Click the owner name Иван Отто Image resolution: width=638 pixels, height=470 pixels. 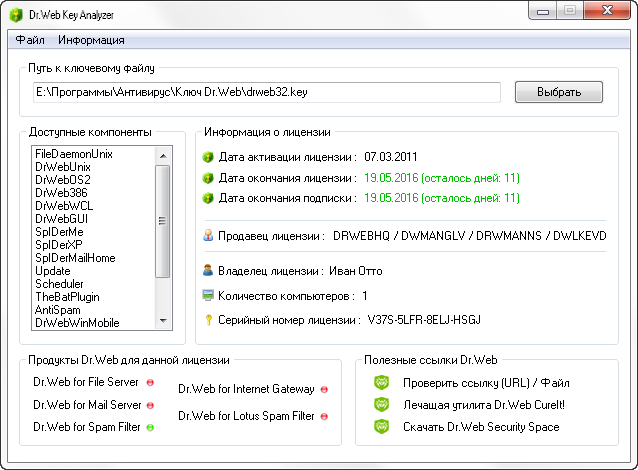click(356, 271)
